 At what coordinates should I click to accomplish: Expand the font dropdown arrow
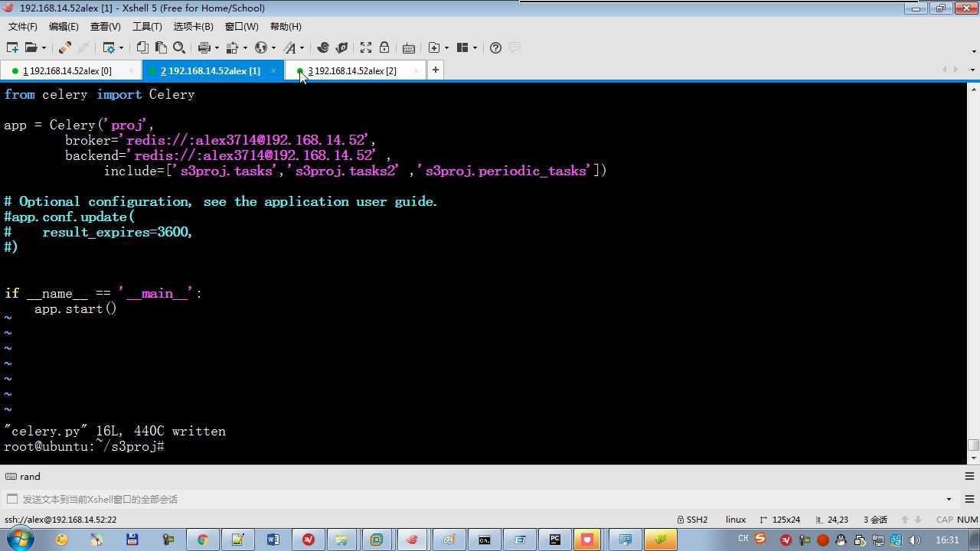(x=302, y=47)
